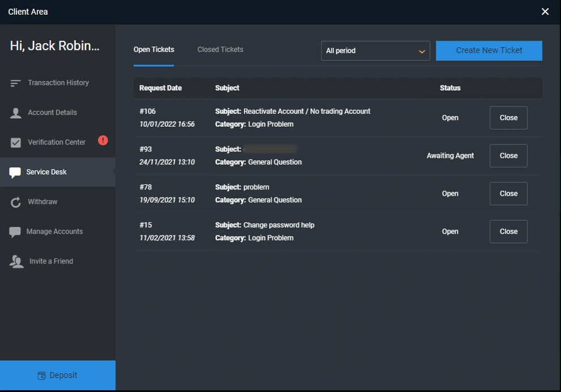Select the Service Desk menu item

(x=58, y=172)
